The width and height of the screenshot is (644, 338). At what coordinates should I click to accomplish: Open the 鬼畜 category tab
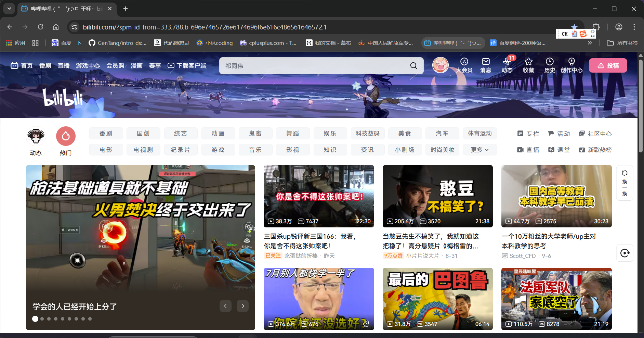(255, 133)
